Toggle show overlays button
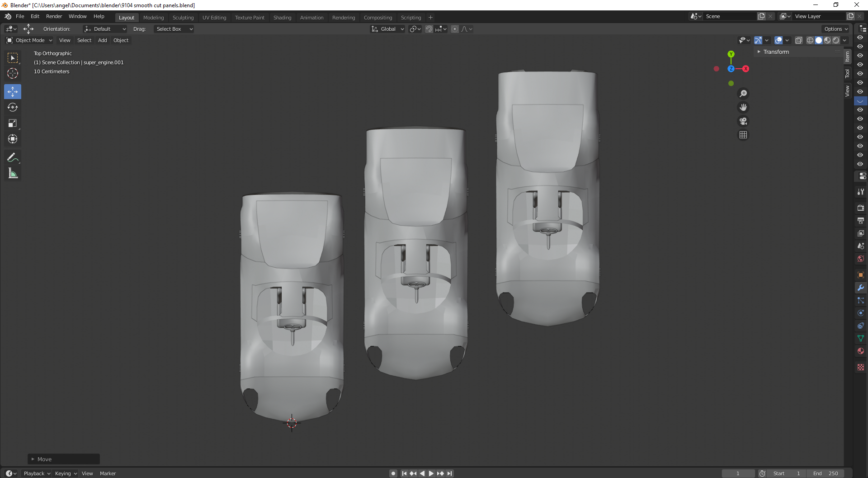868x478 pixels. coord(778,40)
